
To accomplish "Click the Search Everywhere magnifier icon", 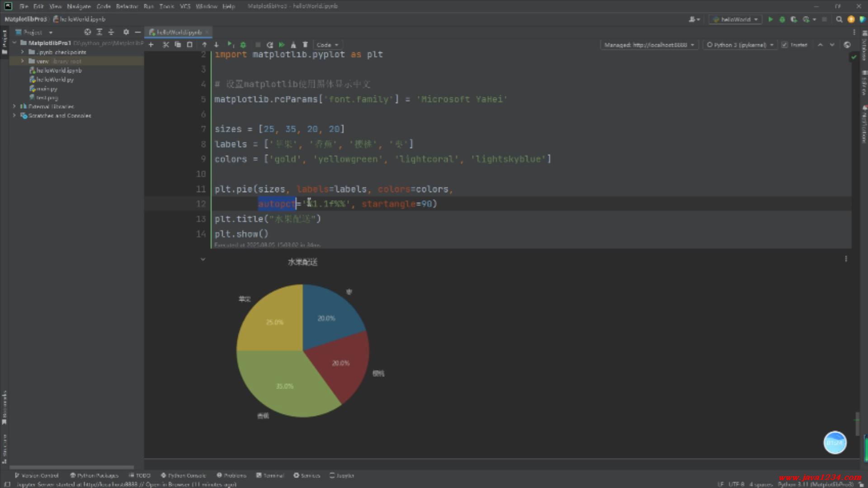I will tap(839, 19).
